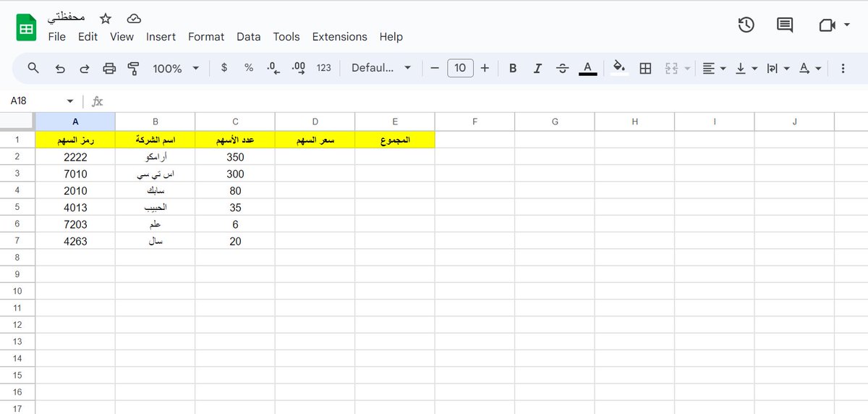Open the comments panel icon
The height and width of the screenshot is (414, 868).
point(785,25)
